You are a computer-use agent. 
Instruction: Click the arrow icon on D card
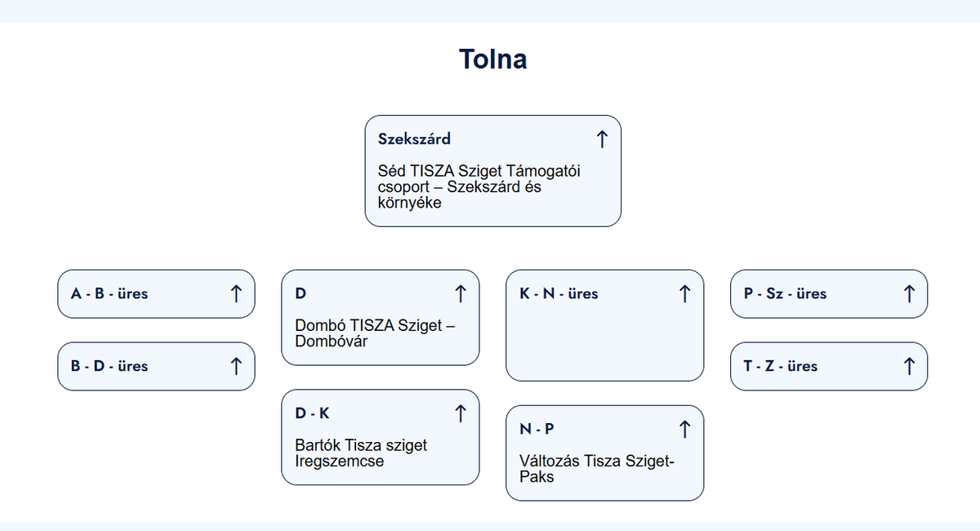point(460,293)
